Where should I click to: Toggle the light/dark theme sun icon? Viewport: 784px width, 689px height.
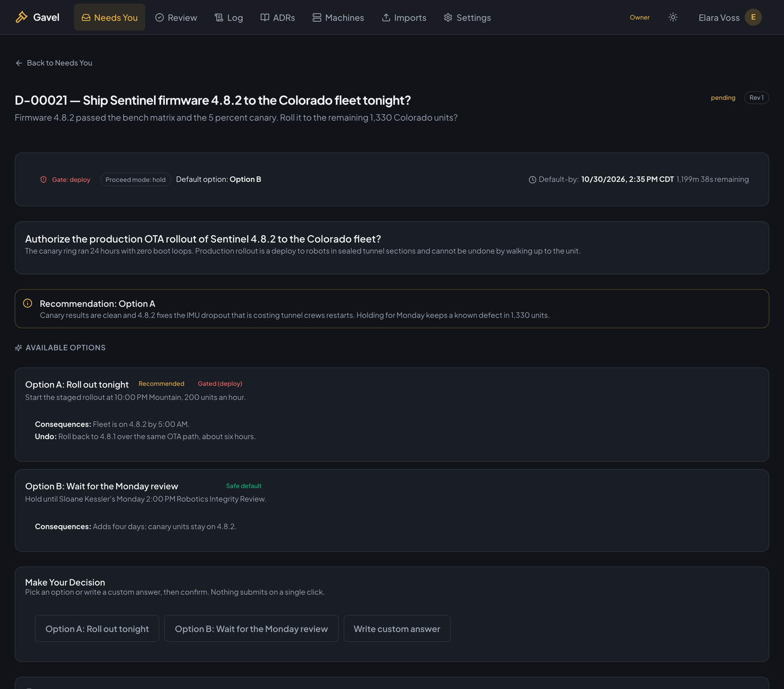pyautogui.click(x=673, y=17)
